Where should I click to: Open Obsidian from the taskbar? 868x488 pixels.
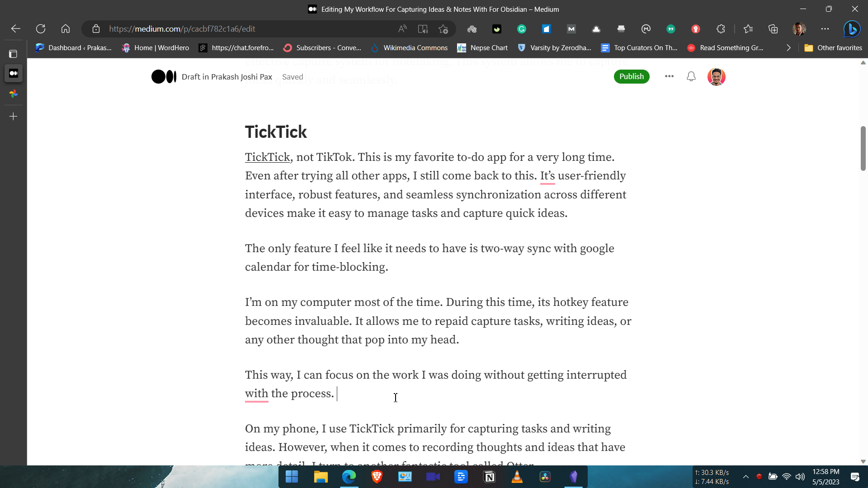573,477
